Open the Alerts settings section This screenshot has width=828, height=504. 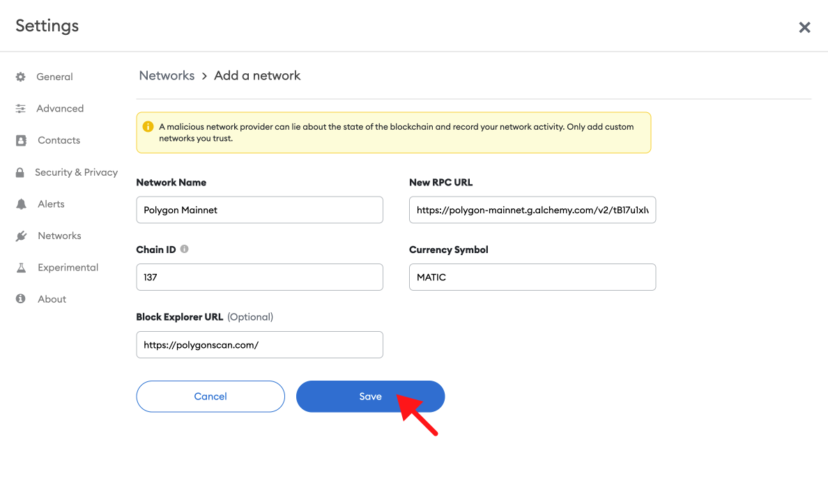click(51, 204)
